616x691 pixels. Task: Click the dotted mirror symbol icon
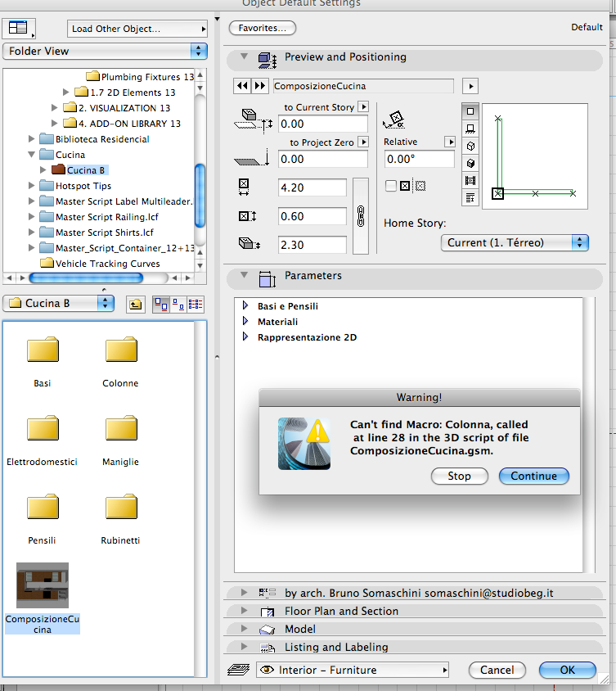click(420, 186)
